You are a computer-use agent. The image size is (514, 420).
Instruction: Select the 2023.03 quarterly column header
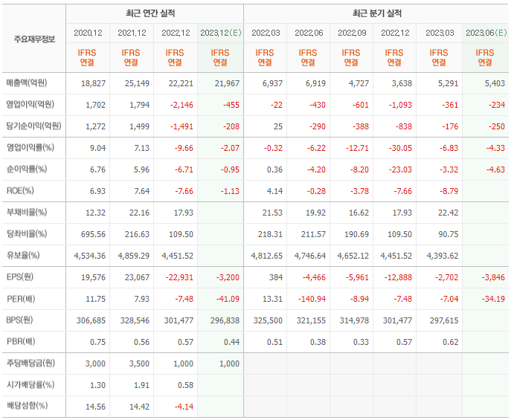click(440, 33)
